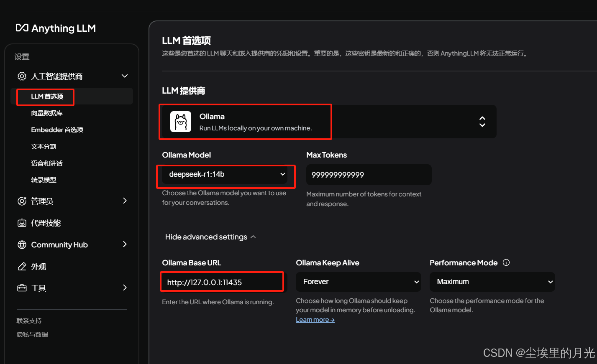Click the Learn more link
This screenshot has width=597, height=364.
click(315, 320)
